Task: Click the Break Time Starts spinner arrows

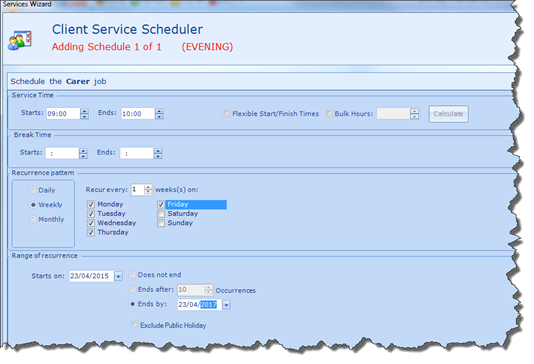Action: coord(83,153)
